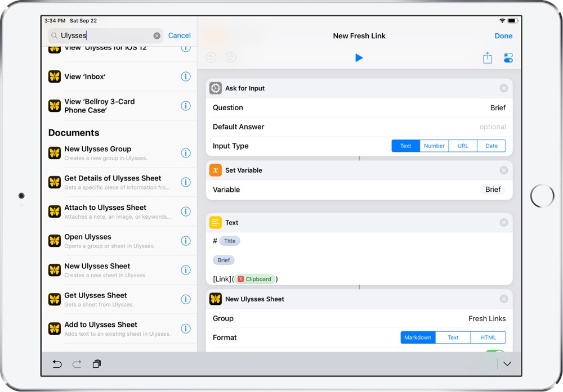Set sheet Format to Text
Screen dimensions: 563x392
453,337
